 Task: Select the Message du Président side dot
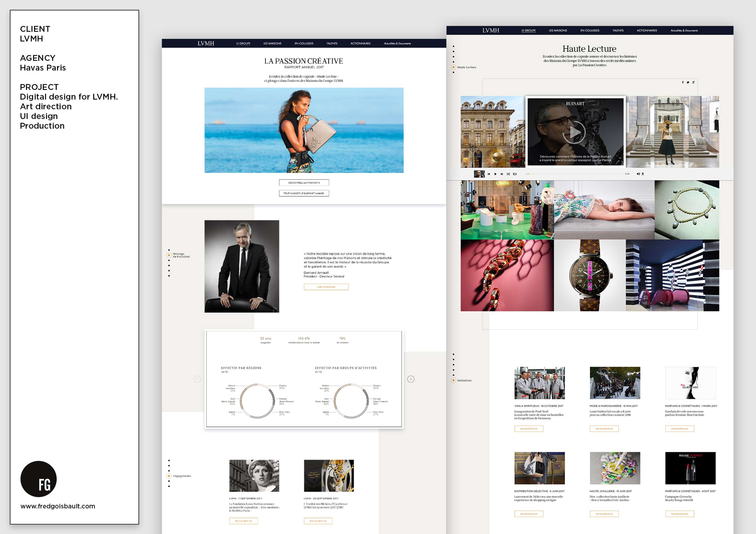pos(169,255)
